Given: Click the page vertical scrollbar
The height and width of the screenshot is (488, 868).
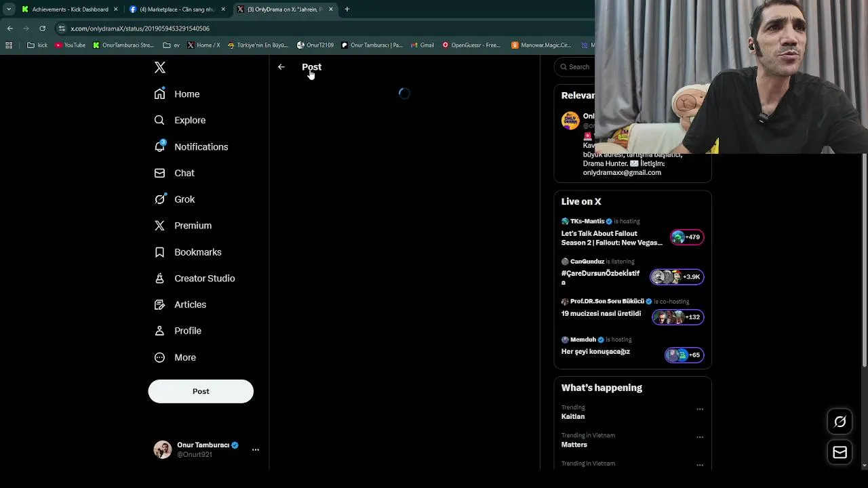Looking at the screenshot, I should pyautogui.click(x=864, y=262).
